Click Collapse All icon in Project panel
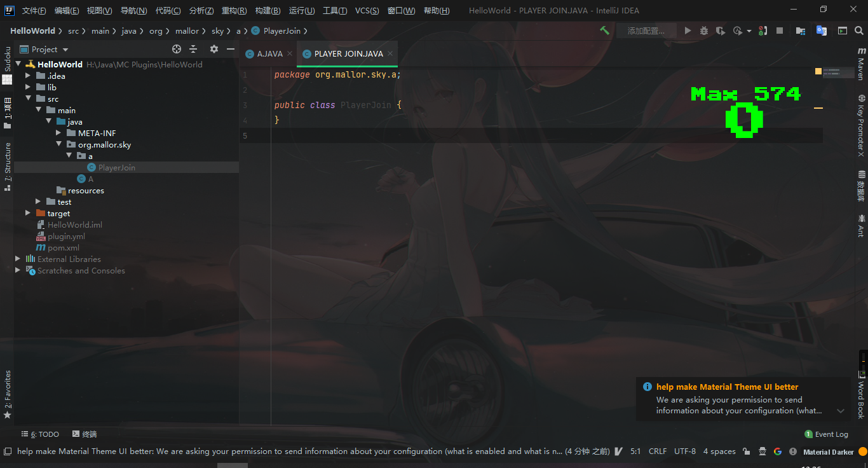Image resolution: width=868 pixels, height=468 pixels. 193,49
